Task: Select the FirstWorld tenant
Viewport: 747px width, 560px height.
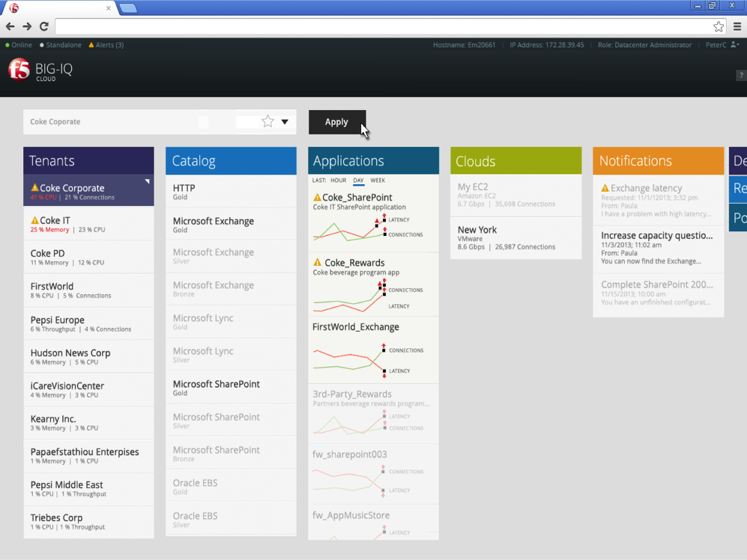Action: pyautogui.click(x=88, y=290)
